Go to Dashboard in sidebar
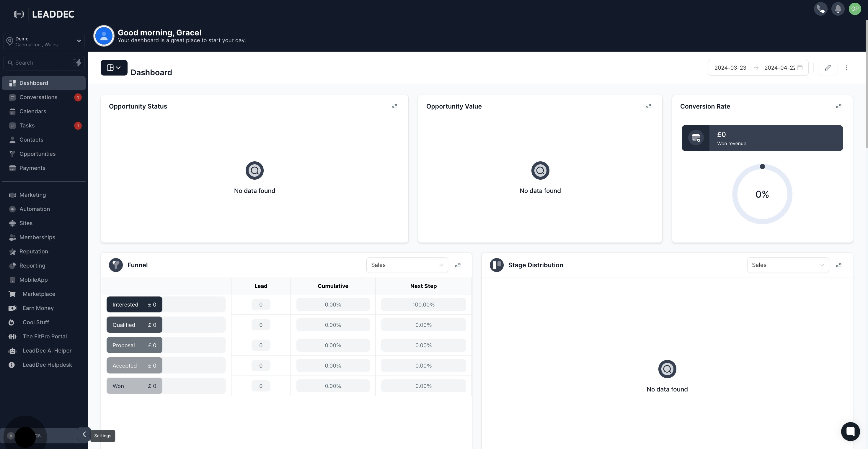Image resolution: width=868 pixels, height=449 pixels. click(x=44, y=83)
